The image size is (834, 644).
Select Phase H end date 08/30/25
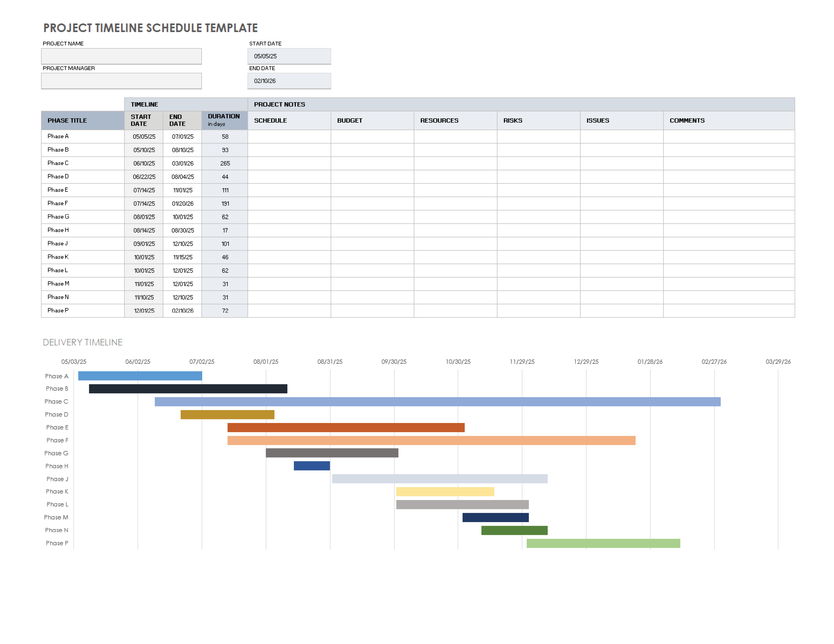(x=182, y=230)
